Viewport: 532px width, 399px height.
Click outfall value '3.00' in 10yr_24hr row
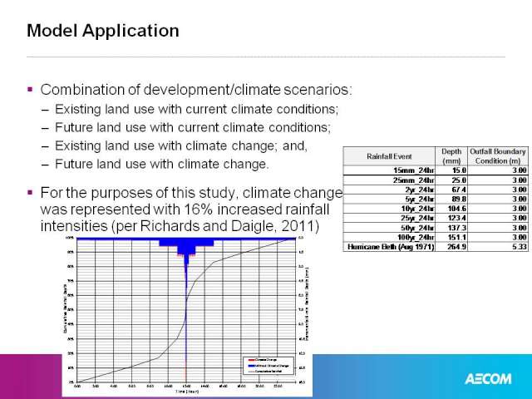(520, 209)
